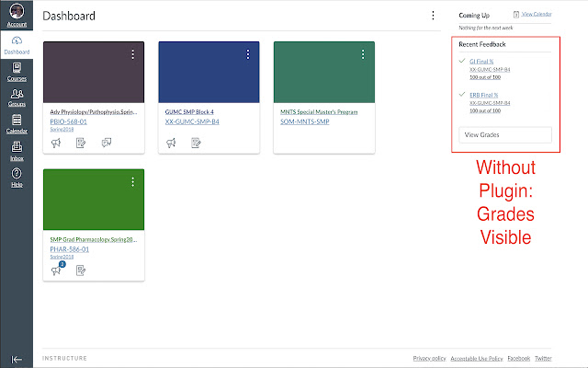Open the XX-GUMC-SMP-B4 course code link
The image size is (588, 368).
(192, 121)
